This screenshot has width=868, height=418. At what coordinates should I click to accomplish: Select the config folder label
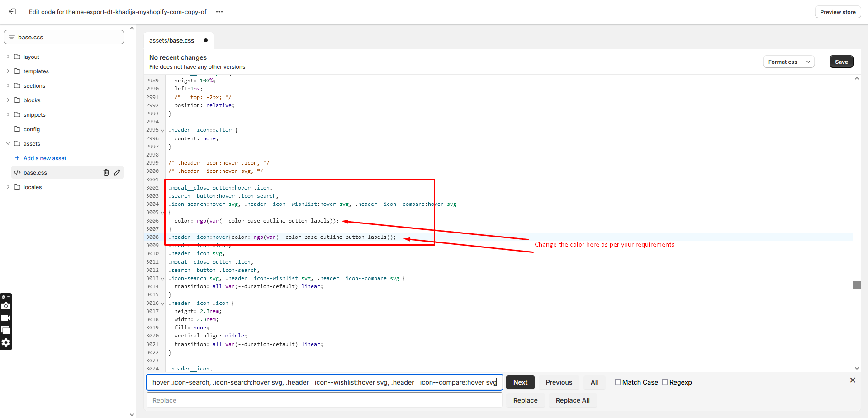(x=32, y=129)
